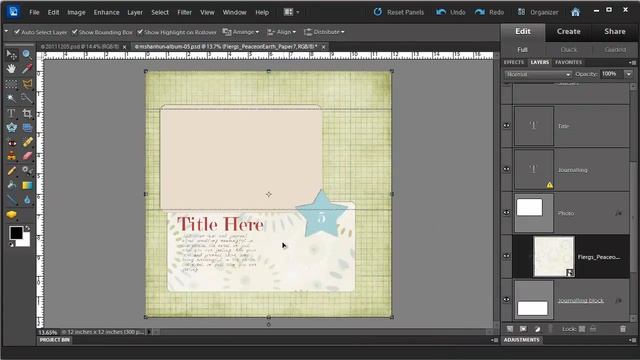Hide the Journaling text layer

[x=507, y=169]
